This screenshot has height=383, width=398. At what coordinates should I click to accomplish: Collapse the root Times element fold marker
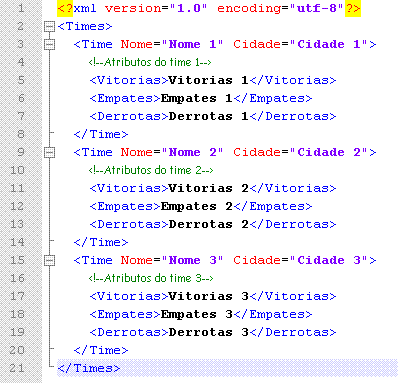(x=49, y=26)
